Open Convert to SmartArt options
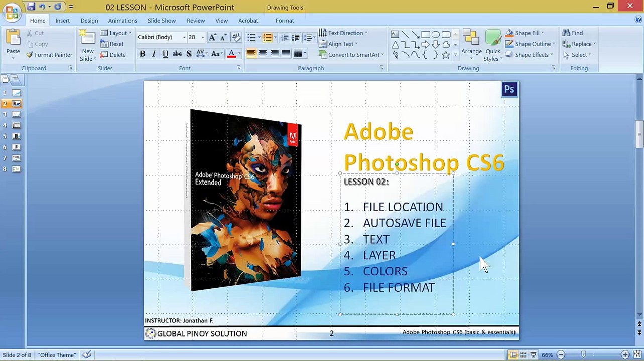This screenshot has width=644, height=361. pyautogui.click(x=351, y=55)
